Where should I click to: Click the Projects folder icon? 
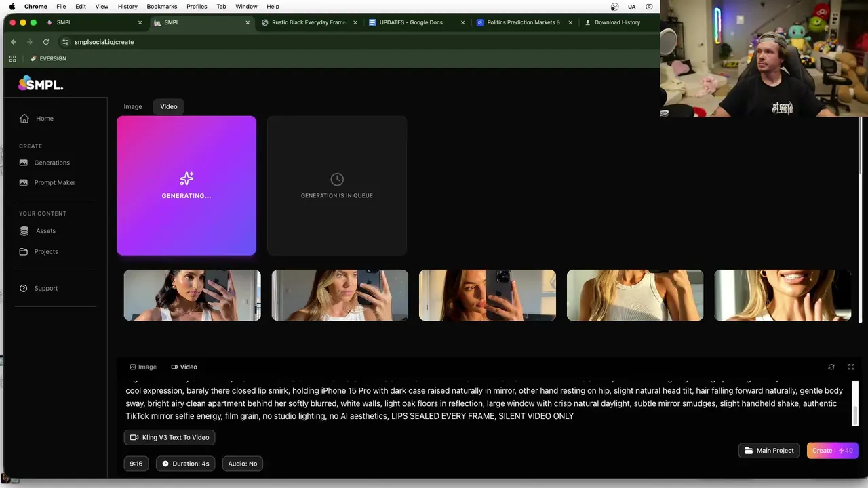point(24,251)
